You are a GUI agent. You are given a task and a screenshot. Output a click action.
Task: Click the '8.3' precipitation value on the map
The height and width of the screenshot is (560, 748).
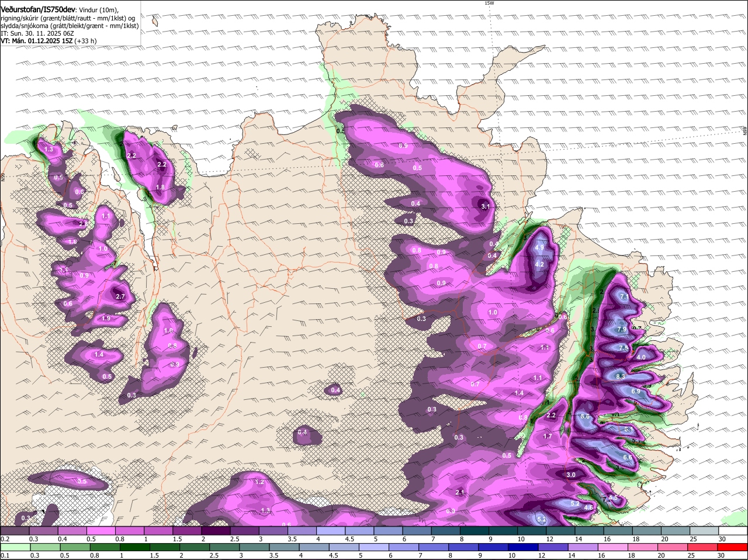621,376
